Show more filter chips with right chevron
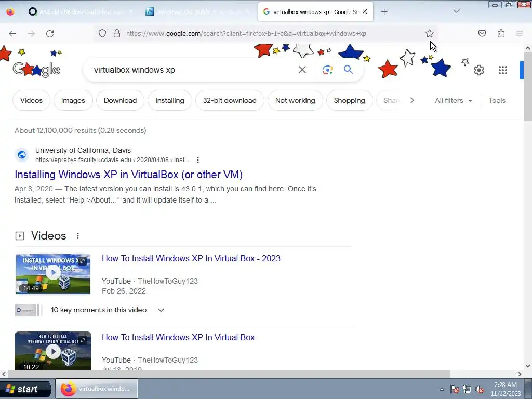The height and width of the screenshot is (399, 532). click(412, 100)
